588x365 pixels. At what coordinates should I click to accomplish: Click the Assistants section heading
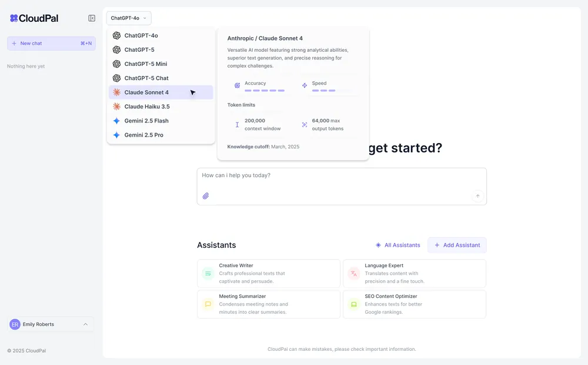pos(216,245)
